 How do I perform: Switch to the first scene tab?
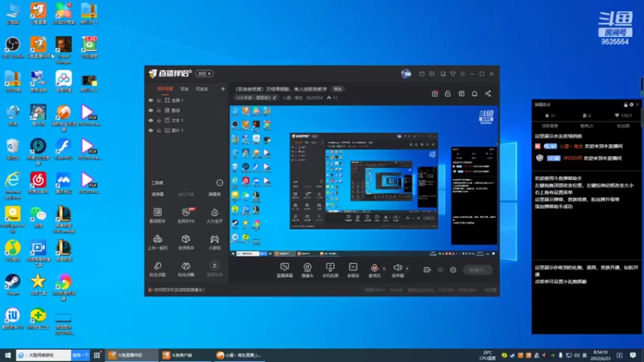pos(165,88)
